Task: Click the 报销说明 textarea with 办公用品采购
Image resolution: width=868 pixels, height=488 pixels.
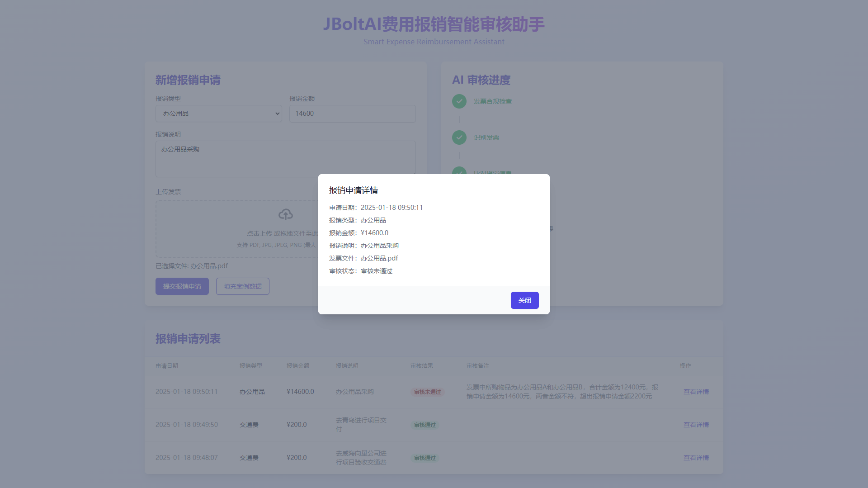Action: [x=286, y=159]
